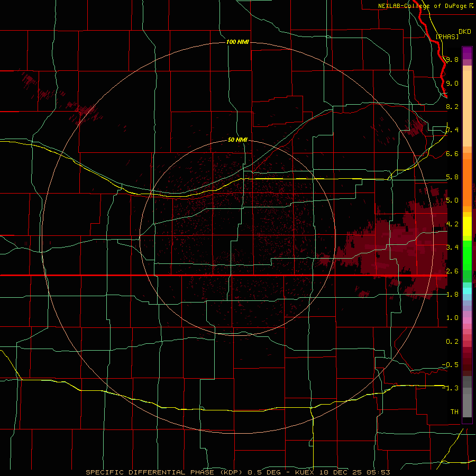Select the "[PHAS]" legend label
The height and width of the screenshot is (476, 476).
[x=447, y=36]
